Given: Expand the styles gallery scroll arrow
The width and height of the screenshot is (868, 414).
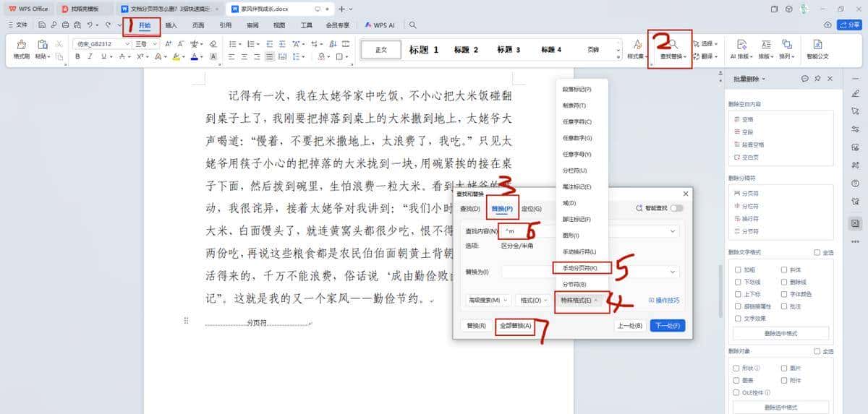Looking at the screenshot, I should click(619, 56).
